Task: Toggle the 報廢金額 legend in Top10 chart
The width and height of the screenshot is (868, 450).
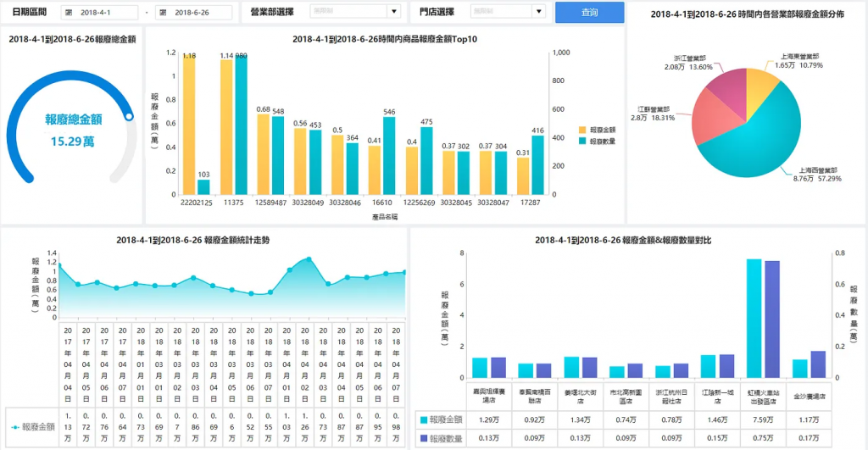Action: coord(598,130)
